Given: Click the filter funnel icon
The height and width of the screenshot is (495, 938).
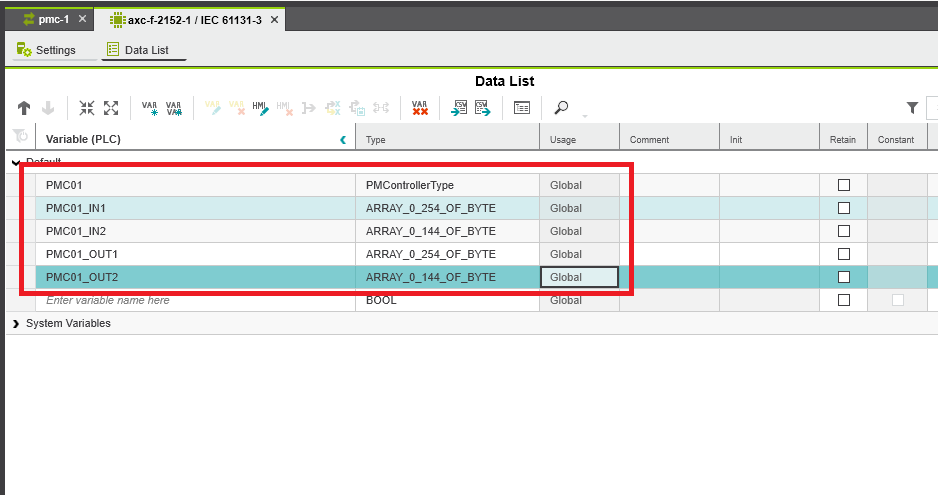Looking at the screenshot, I should 912,108.
